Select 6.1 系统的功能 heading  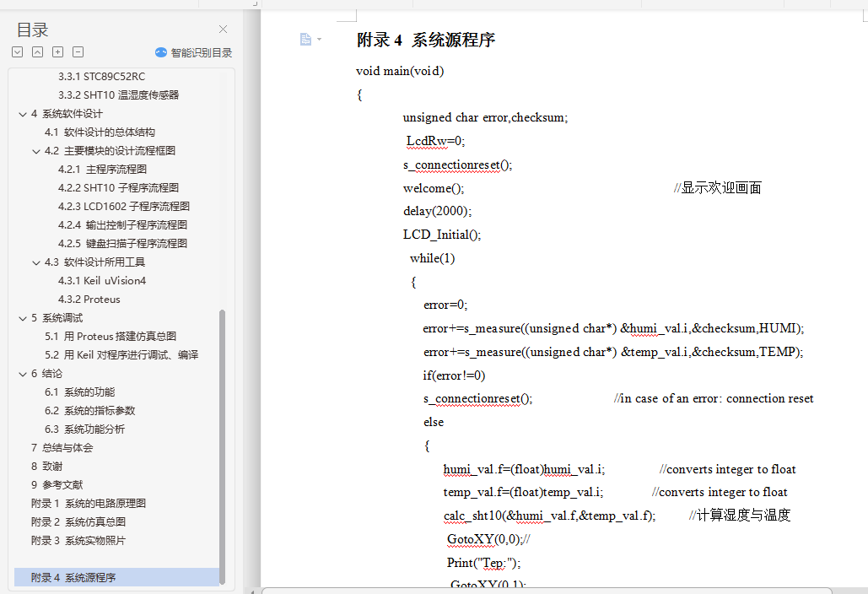(x=79, y=392)
